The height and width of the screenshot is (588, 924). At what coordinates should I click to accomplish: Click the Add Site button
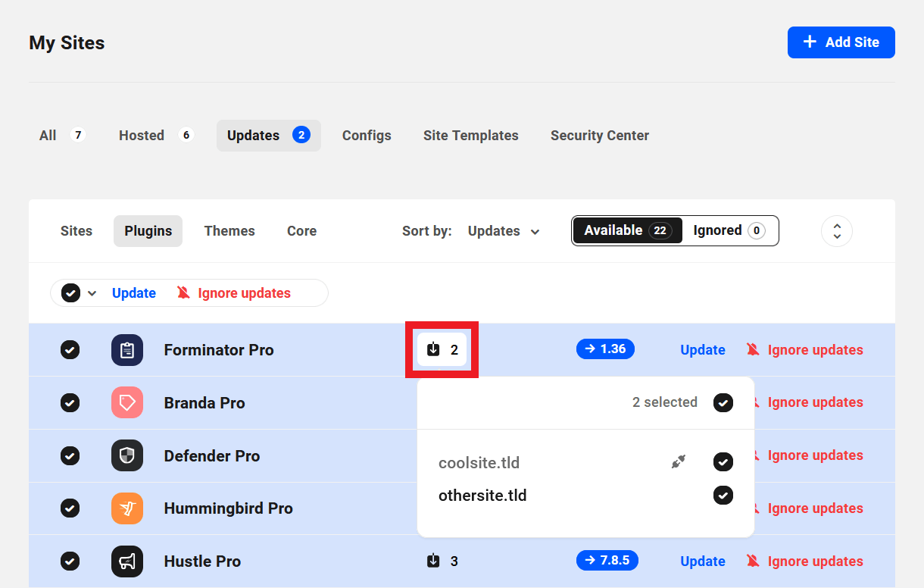click(x=841, y=42)
